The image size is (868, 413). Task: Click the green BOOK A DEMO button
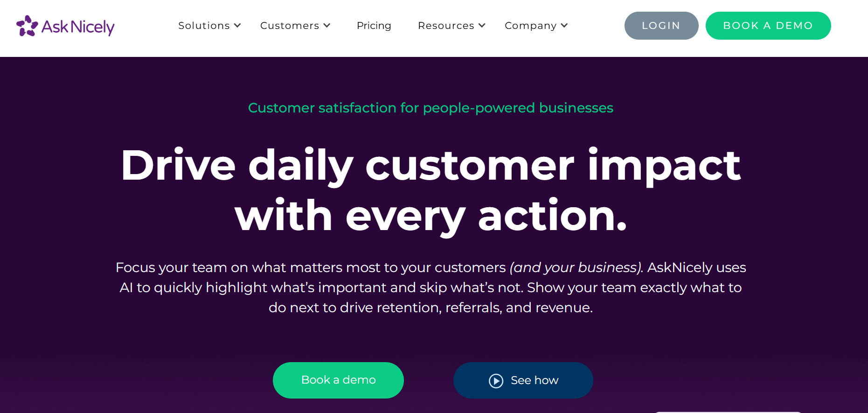768,26
